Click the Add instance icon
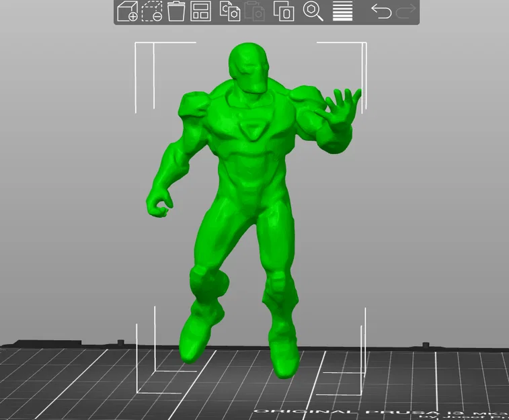 pos(284,11)
